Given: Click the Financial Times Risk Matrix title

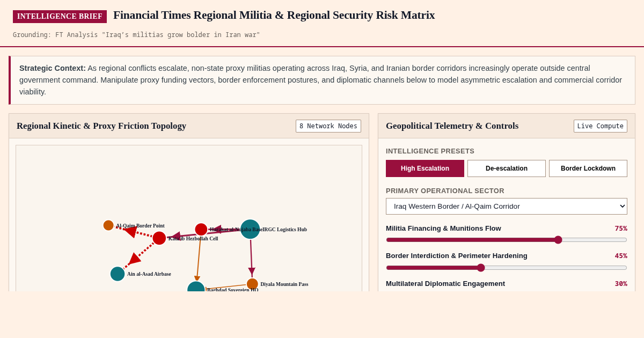Looking at the screenshot, I should (274, 15).
